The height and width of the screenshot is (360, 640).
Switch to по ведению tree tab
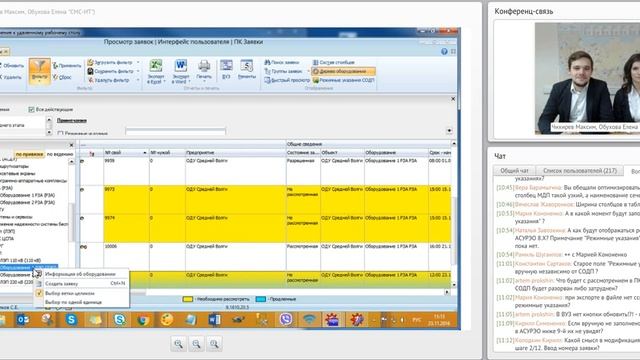pyautogui.click(x=60, y=154)
